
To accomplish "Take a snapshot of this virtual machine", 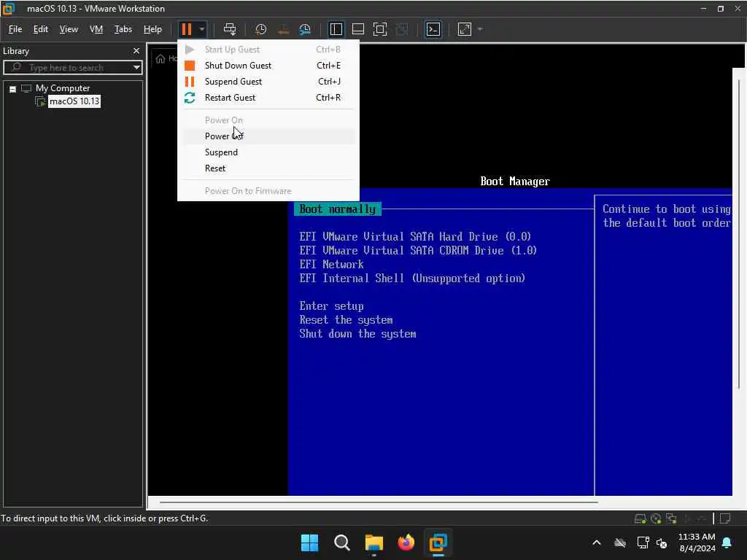I will point(260,29).
